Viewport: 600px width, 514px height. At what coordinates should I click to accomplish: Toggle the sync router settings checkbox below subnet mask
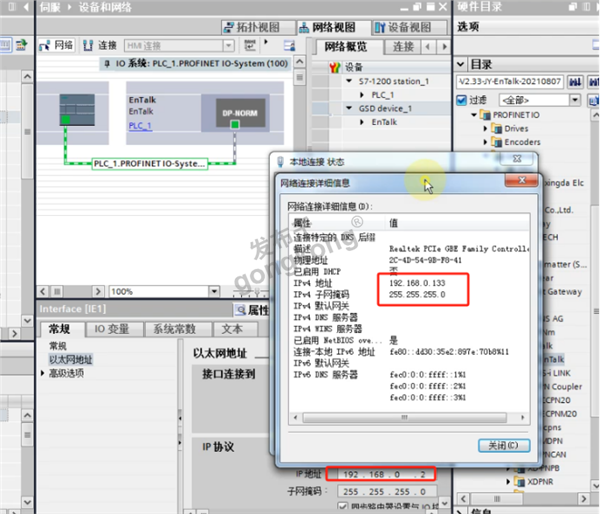[x=343, y=506]
